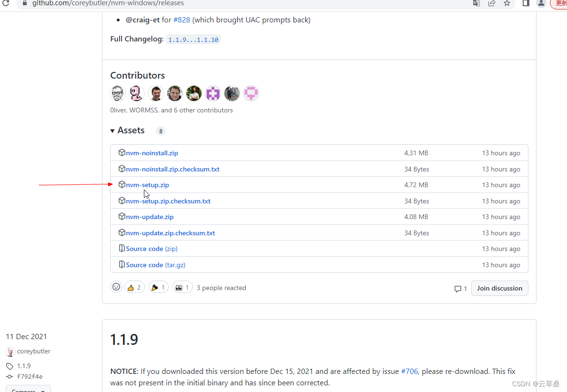The image size is (567, 392).
Task: Download nvm-noinstall.zip.checksum.txt
Action: tap(172, 169)
